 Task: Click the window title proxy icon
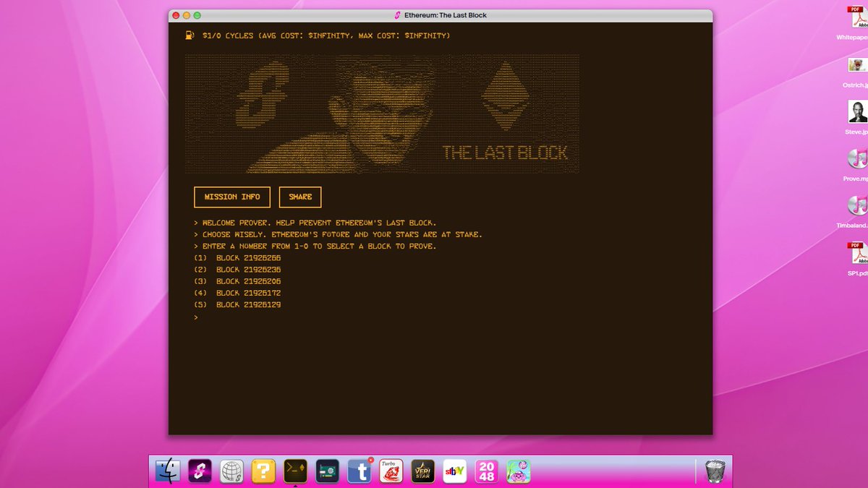[x=397, y=15]
